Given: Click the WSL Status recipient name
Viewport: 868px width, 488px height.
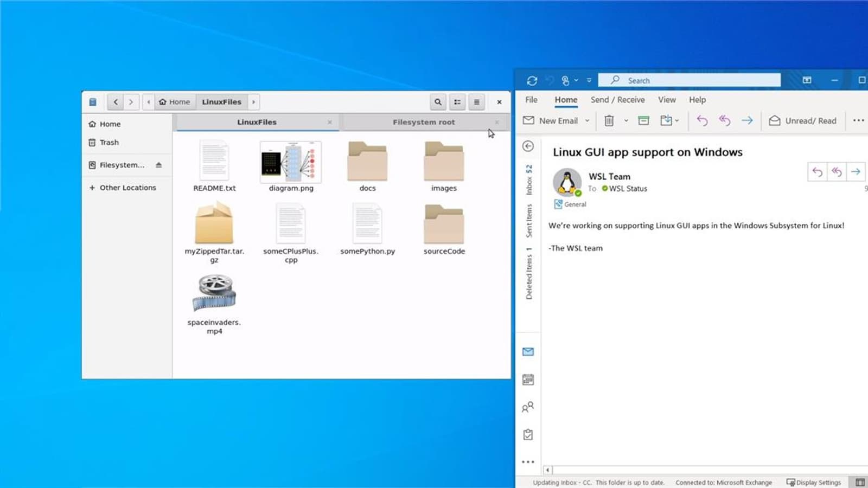Looking at the screenshot, I should coord(628,189).
